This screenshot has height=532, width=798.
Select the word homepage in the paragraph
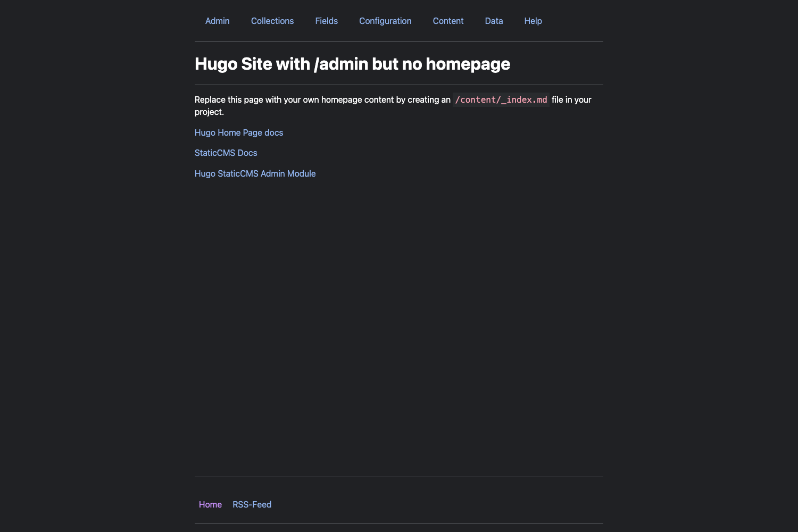click(343, 99)
